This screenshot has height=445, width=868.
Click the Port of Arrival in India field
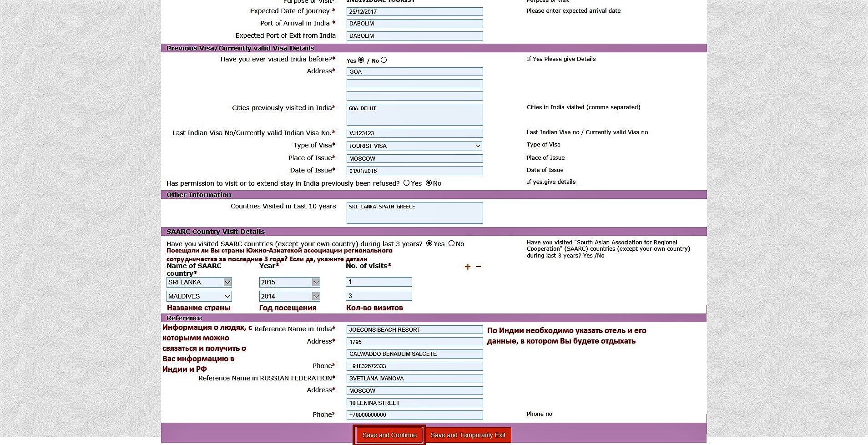(x=414, y=24)
